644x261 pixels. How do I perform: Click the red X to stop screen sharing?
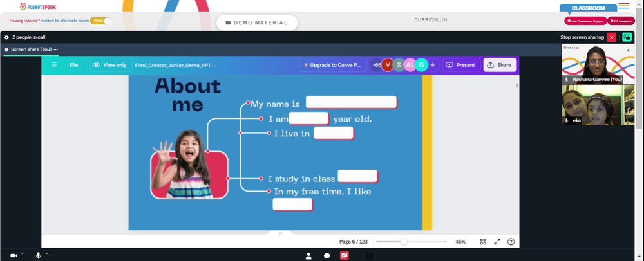(611, 37)
